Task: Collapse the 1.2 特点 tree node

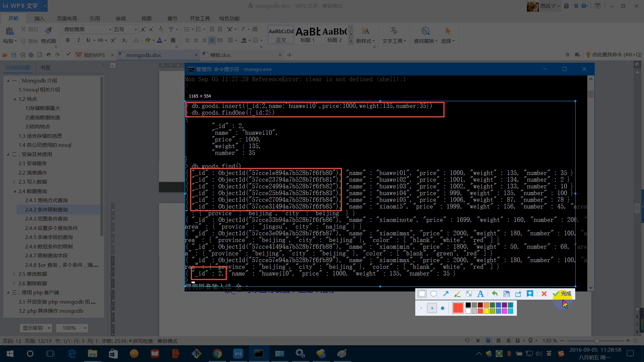Action: click(14, 99)
